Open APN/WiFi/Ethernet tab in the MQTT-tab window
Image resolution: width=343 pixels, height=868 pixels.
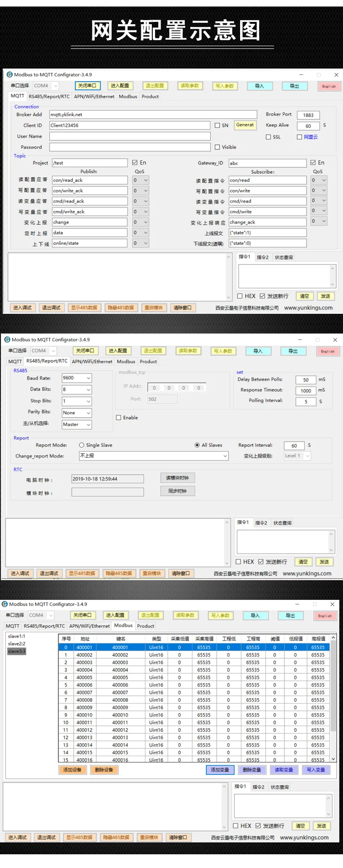[x=94, y=96]
